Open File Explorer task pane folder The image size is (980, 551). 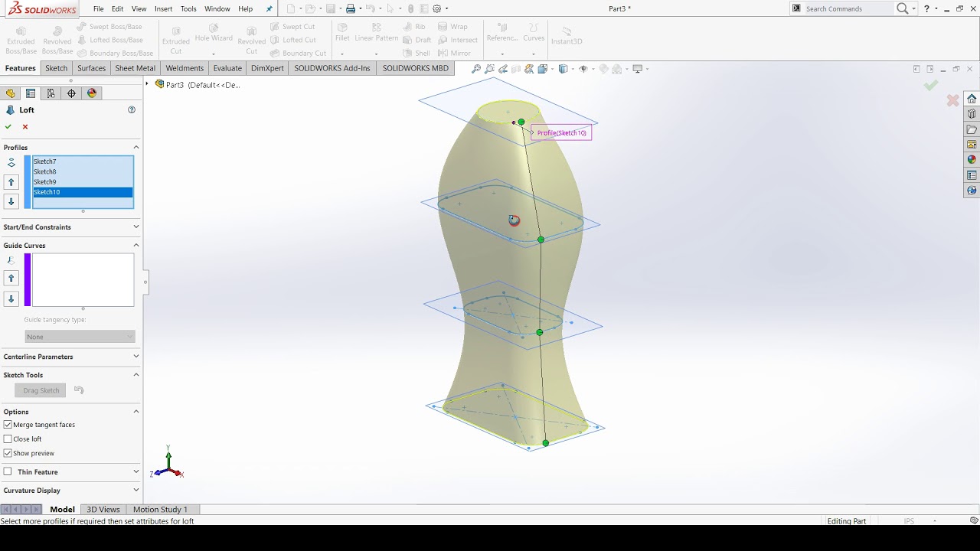click(x=972, y=129)
